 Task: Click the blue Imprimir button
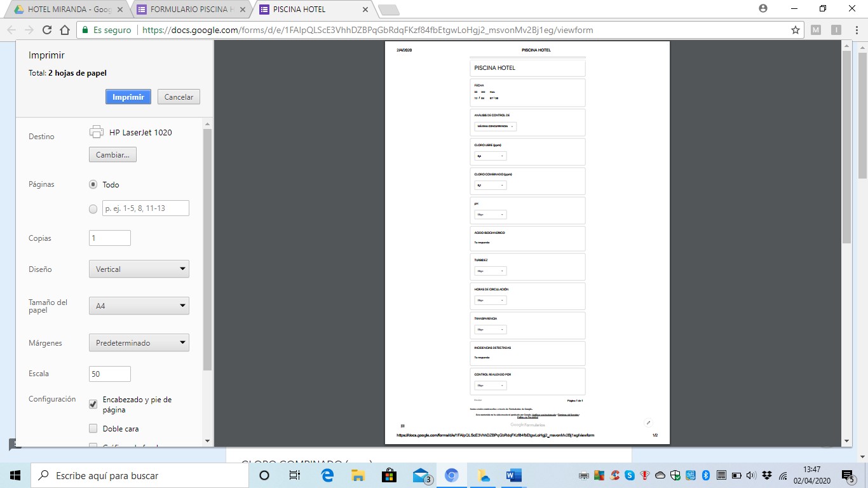pos(128,97)
